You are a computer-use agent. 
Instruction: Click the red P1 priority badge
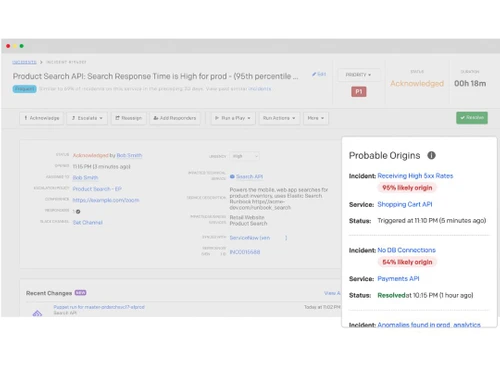coord(359,92)
